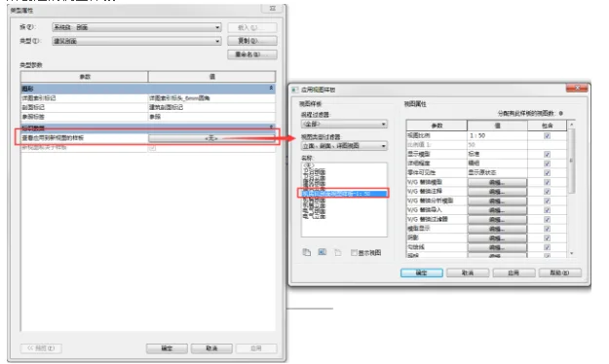Click the 详图索引标记 parameter value cell
This screenshot has width=609, height=364.
point(211,98)
